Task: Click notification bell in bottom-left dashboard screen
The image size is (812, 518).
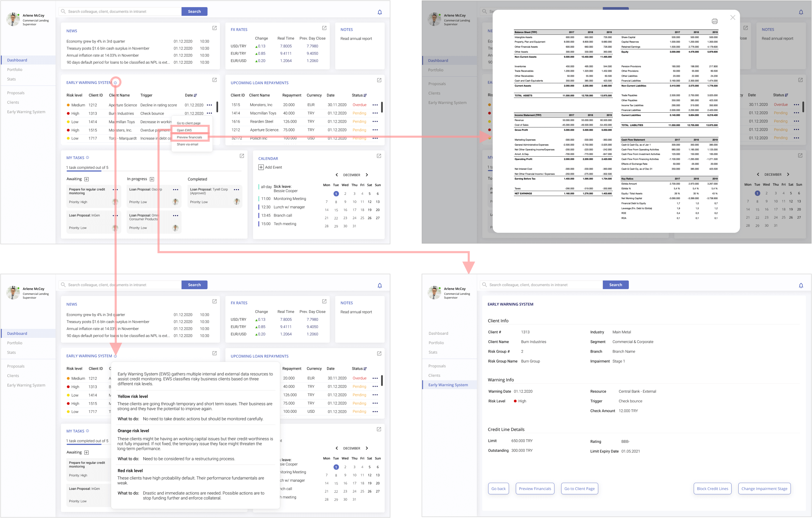Action: click(380, 286)
